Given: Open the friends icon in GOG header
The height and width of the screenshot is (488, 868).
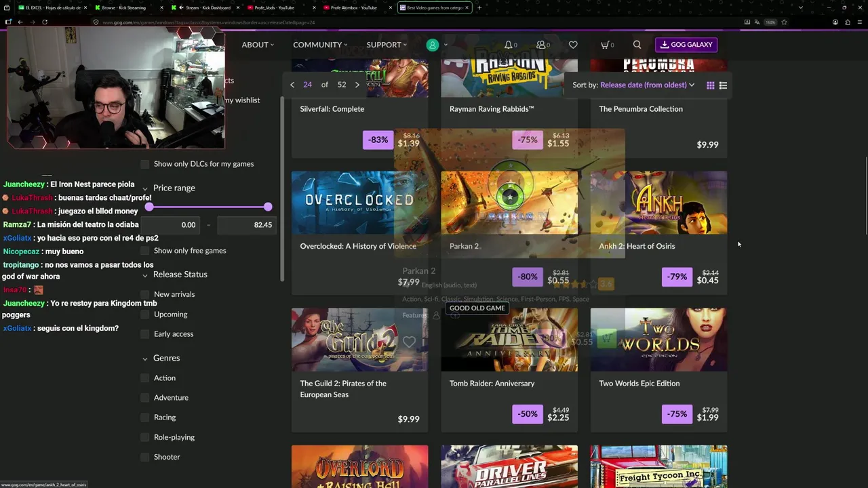Looking at the screenshot, I should pyautogui.click(x=541, y=45).
